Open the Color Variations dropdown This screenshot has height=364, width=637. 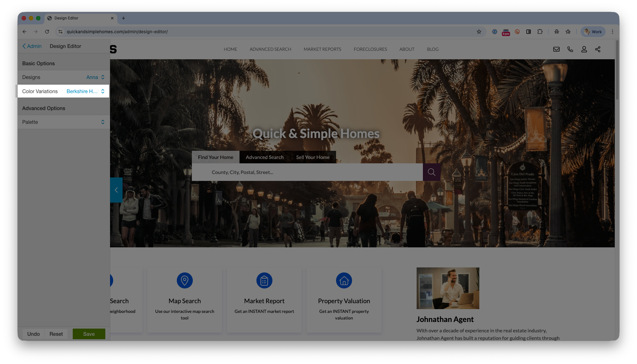(85, 91)
